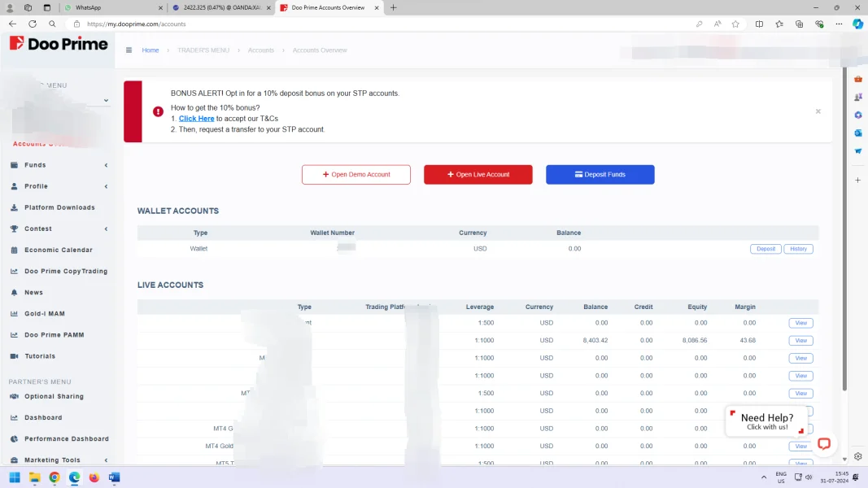Open the live chat bubble icon
Image resolution: width=868 pixels, height=488 pixels.
tap(823, 443)
